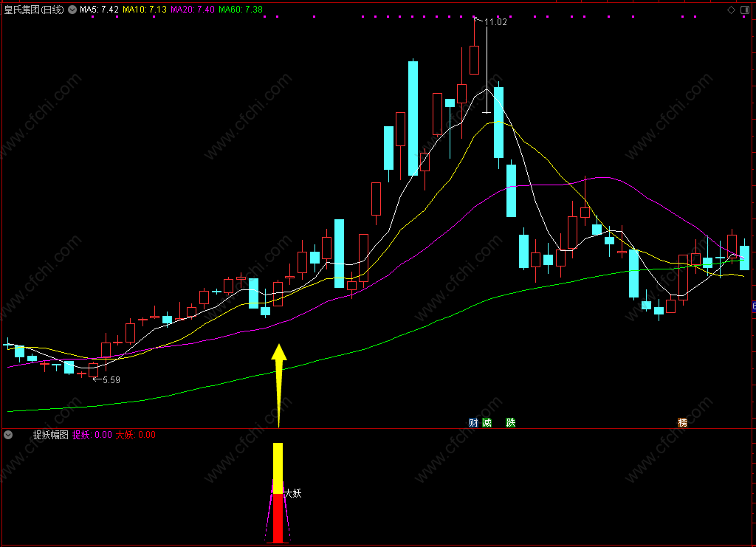The image size is (756, 547).
Task: Open the 跌 event marker
Action: click(511, 423)
